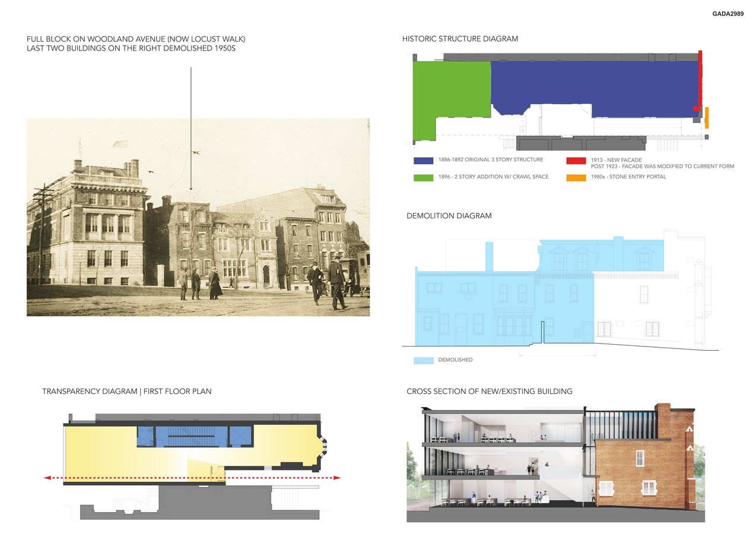Select the historic Woodland Avenue photograph
This screenshot has height=534, width=756.
(x=198, y=217)
